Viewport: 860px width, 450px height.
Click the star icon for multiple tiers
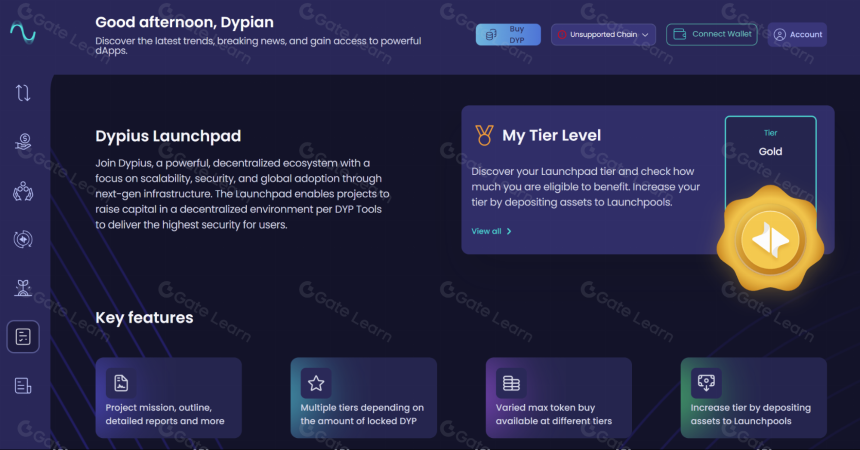tap(316, 382)
